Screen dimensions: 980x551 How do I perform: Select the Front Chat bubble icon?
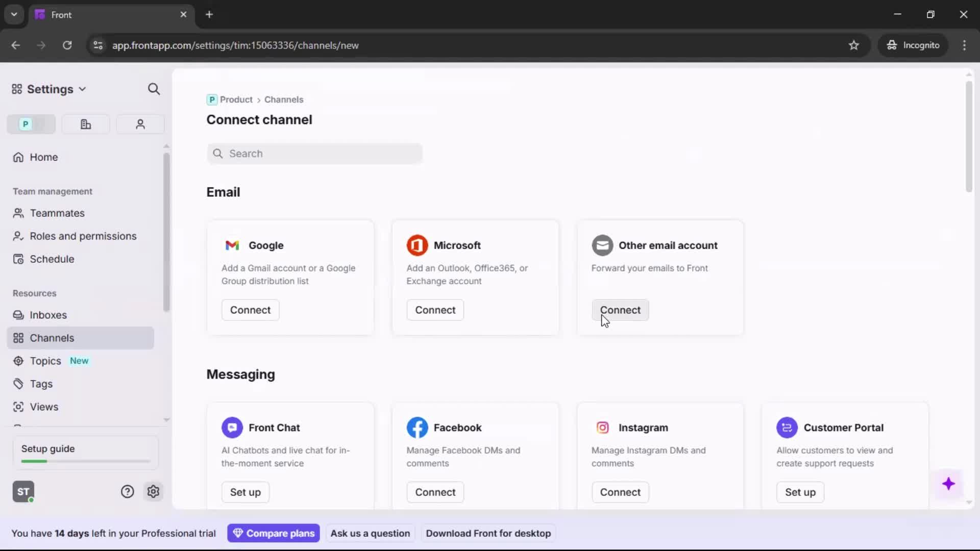[x=232, y=428]
